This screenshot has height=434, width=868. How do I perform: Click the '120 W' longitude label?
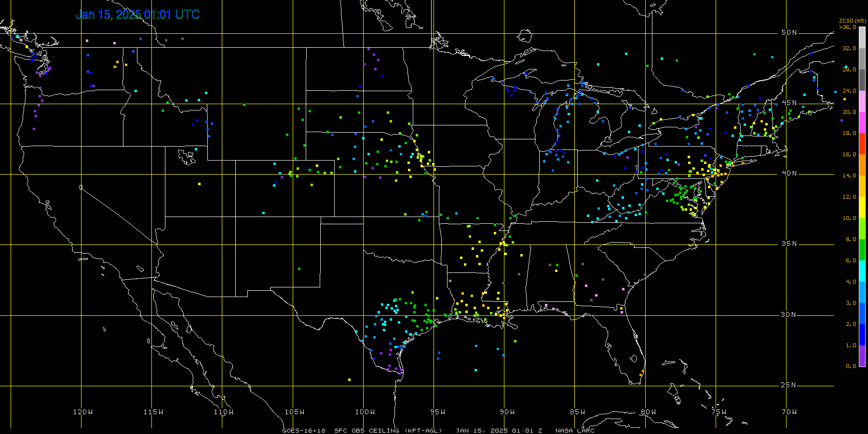tap(83, 412)
